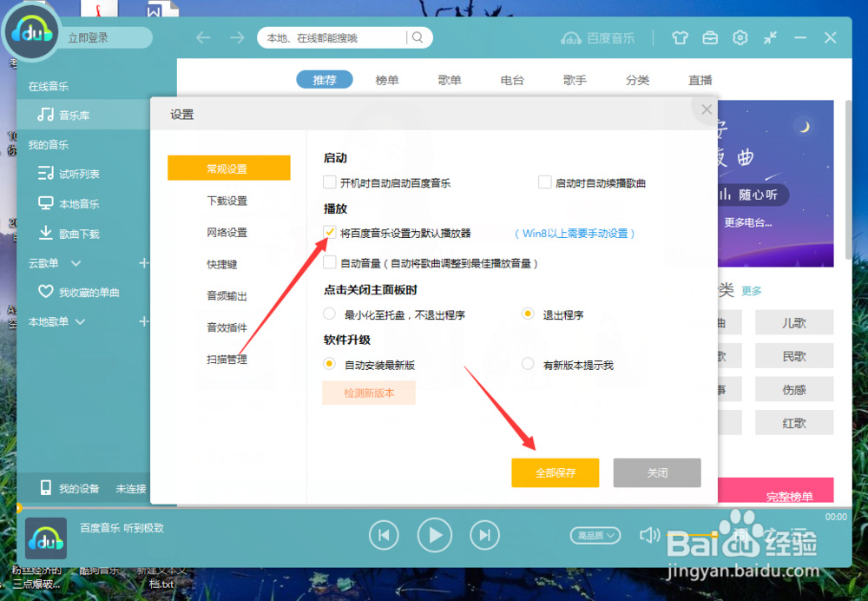The height and width of the screenshot is (601, 868).
Task: Switch to 分类 tab
Action: 637,80
